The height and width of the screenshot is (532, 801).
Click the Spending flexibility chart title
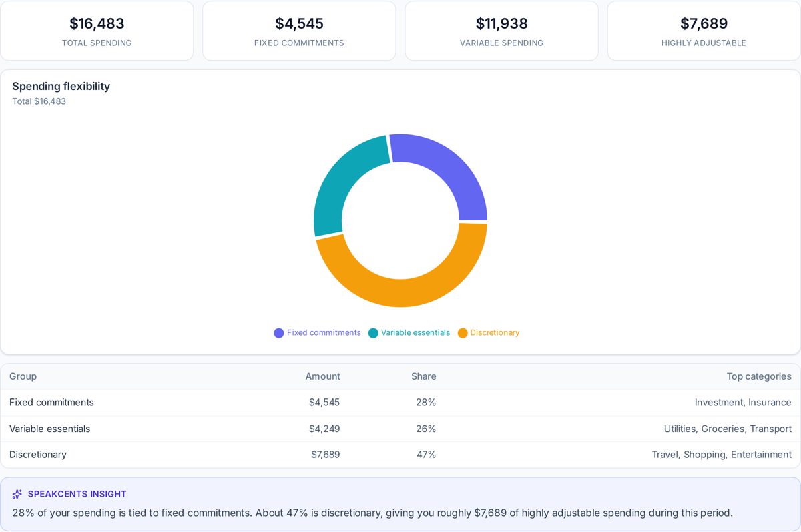pos(61,86)
